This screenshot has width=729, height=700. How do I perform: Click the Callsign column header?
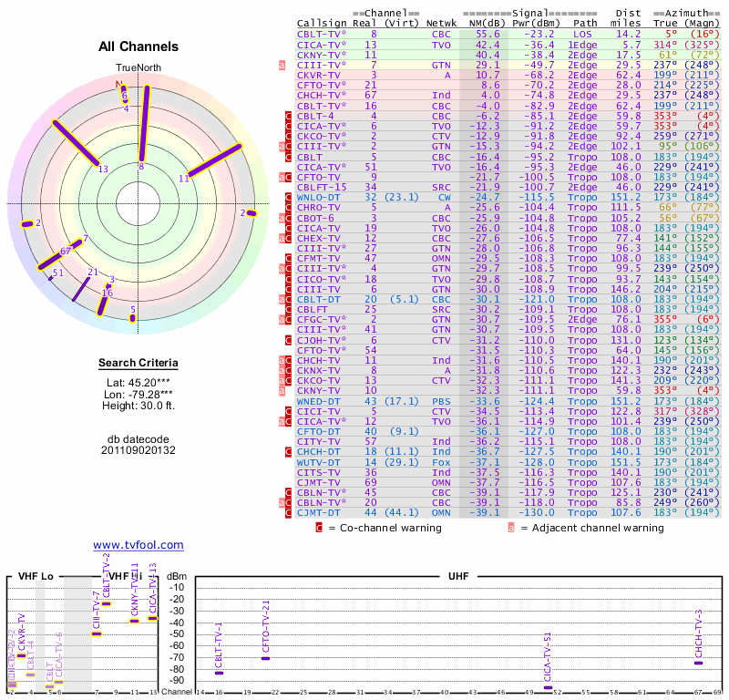pos(322,22)
